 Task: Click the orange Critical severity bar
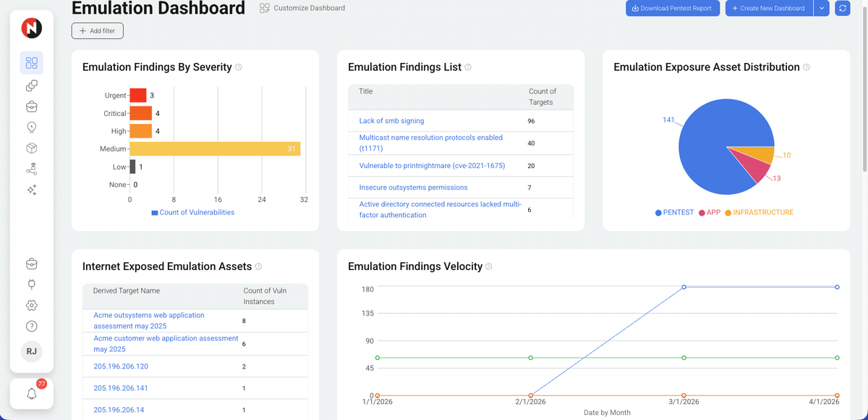pyautogui.click(x=141, y=113)
